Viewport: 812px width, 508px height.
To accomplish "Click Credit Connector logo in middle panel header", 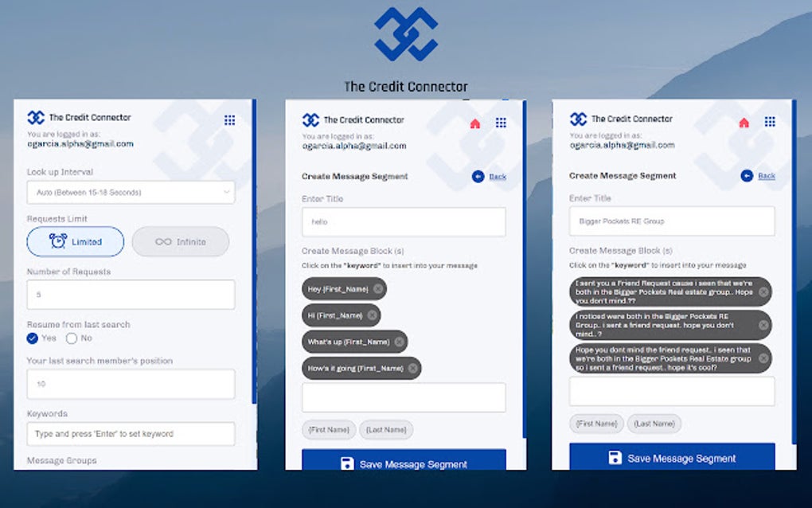I will 310,120.
